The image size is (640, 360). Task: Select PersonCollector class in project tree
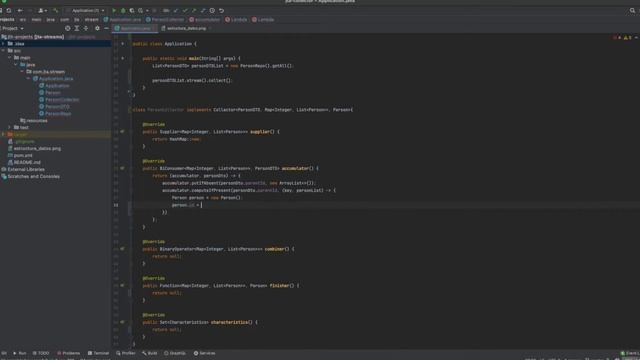[x=59, y=100]
